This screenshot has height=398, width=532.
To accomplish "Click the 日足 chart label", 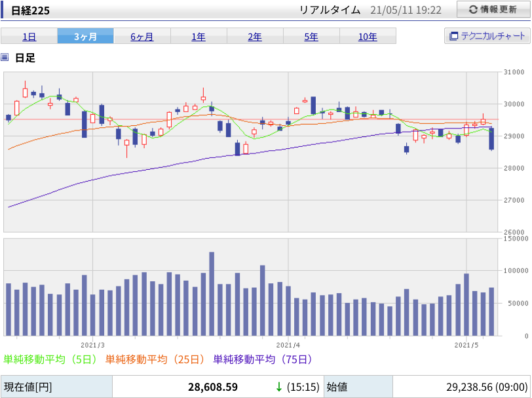I will click(x=25, y=58).
